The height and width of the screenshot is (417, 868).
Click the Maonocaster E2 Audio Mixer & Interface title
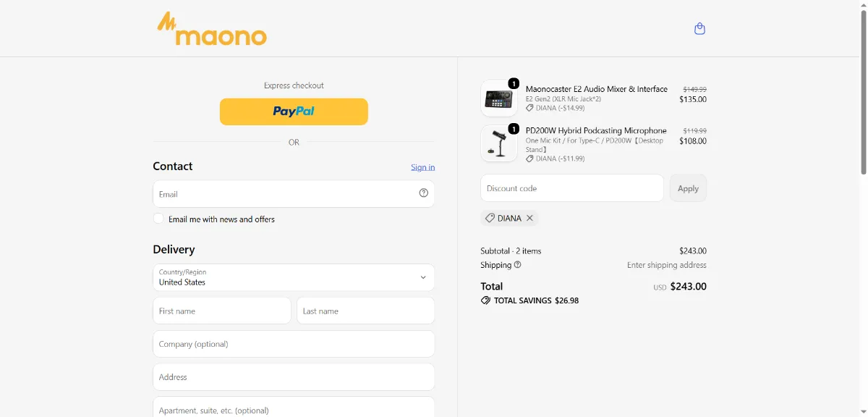(597, 89)
